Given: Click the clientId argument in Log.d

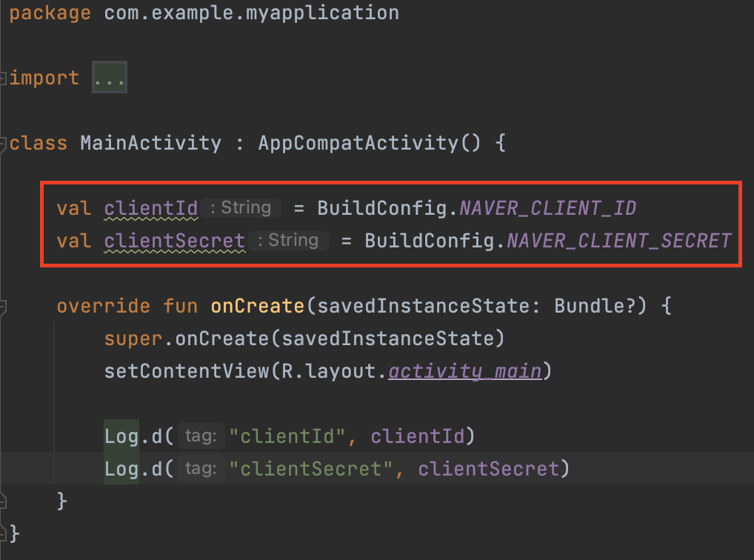Looking at the screenshot, I should pos(418,436).
